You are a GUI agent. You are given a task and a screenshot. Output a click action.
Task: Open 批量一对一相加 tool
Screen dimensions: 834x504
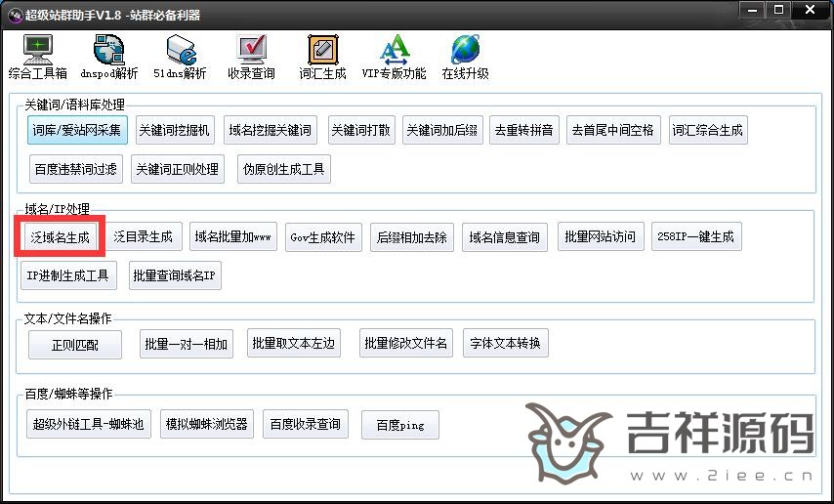pos(187,344)
